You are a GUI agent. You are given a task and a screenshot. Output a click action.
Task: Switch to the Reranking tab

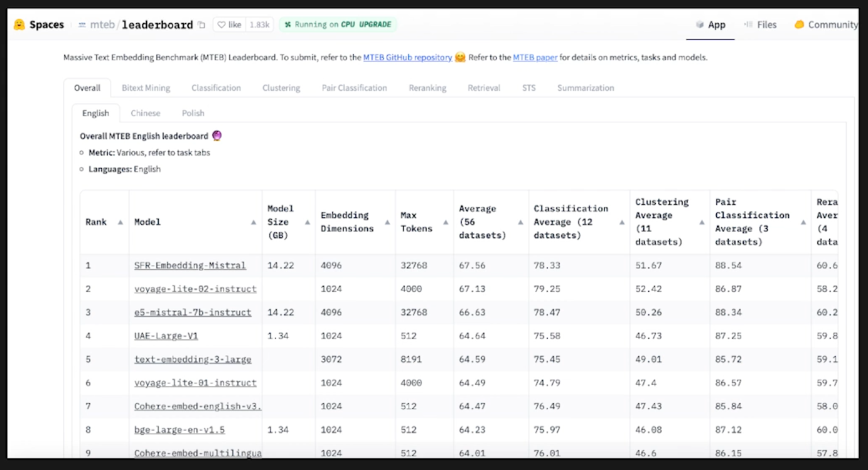(427, 88)
